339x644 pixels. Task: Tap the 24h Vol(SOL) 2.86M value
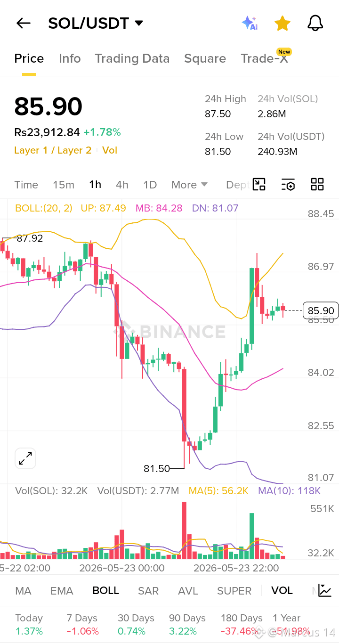272,114
